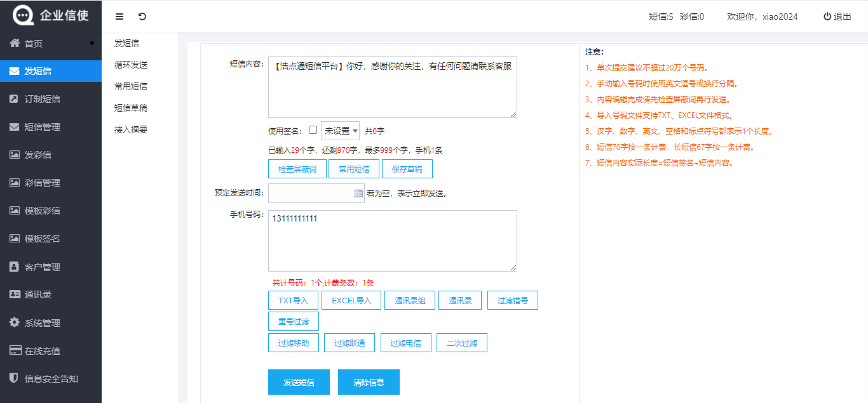Select 短信草稿 in the submenu

coord(131,108)
